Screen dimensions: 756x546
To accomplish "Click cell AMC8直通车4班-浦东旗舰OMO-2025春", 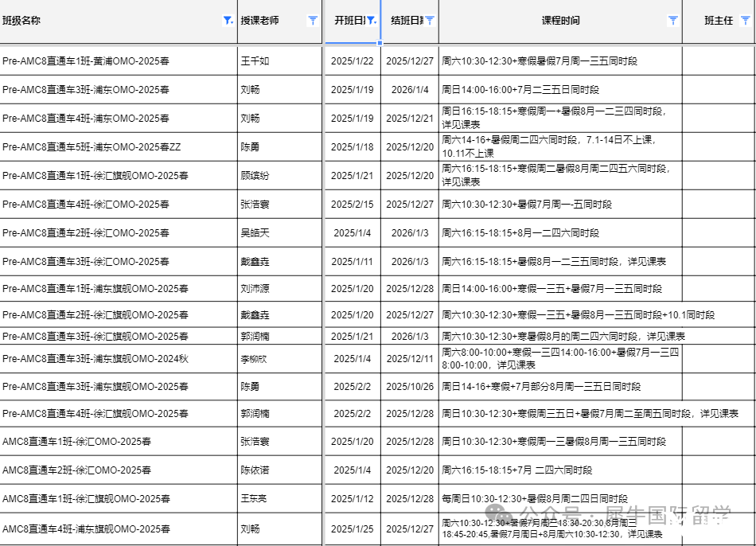I will (118, 529).
